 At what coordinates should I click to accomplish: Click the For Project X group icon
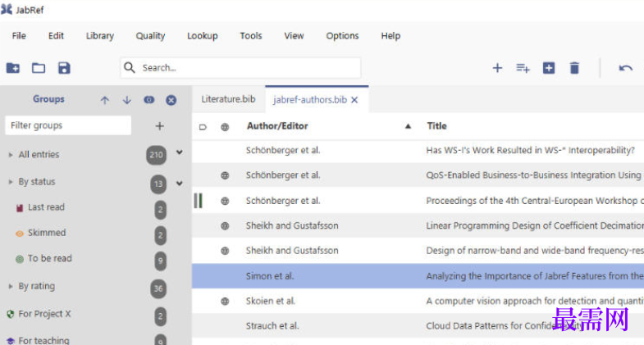tap(11, 314)
